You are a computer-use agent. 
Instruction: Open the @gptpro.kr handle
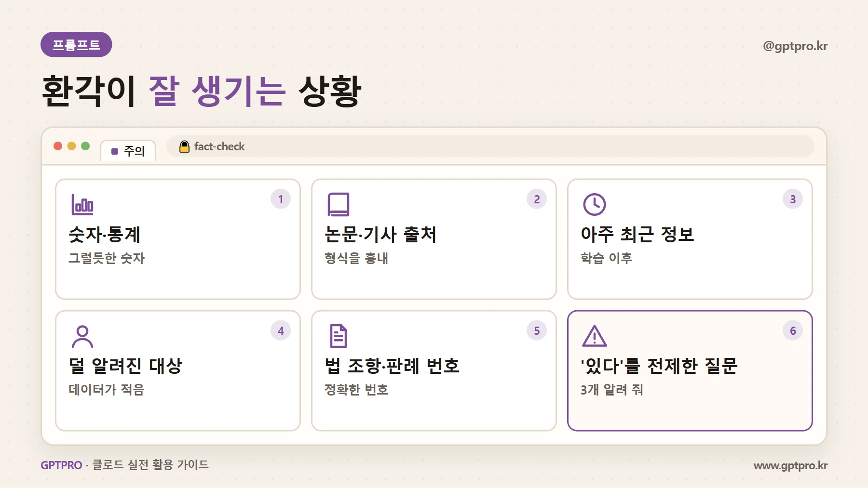pyautogui.click(x=795, y=46)
